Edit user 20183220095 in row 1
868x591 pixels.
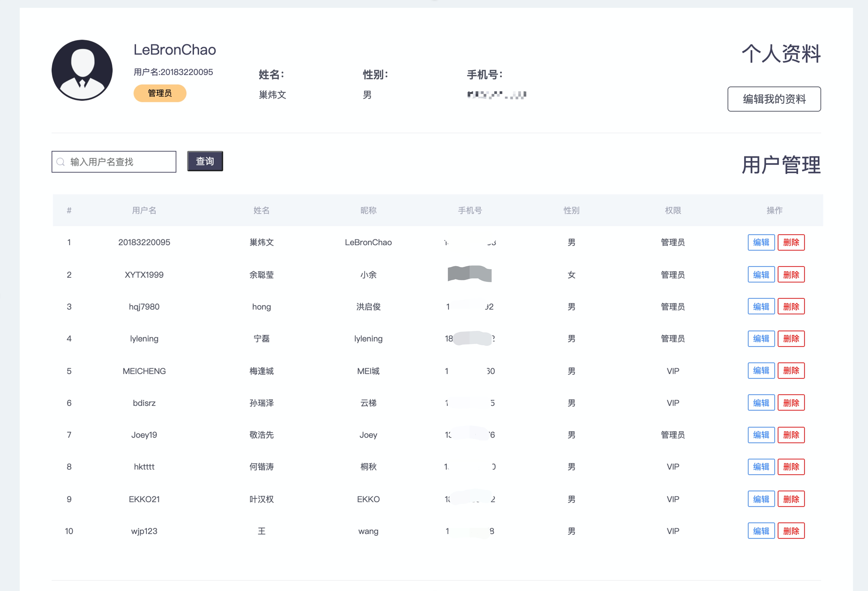[761, 243]
